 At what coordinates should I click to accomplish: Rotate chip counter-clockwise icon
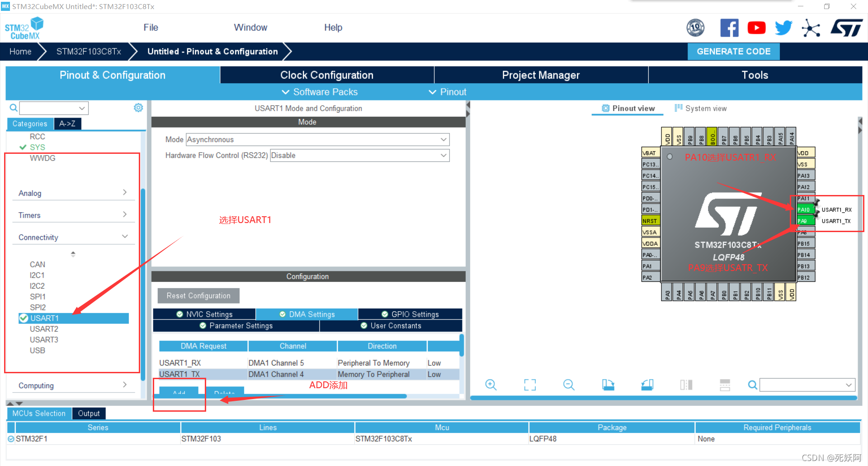(x=647, y=385)
